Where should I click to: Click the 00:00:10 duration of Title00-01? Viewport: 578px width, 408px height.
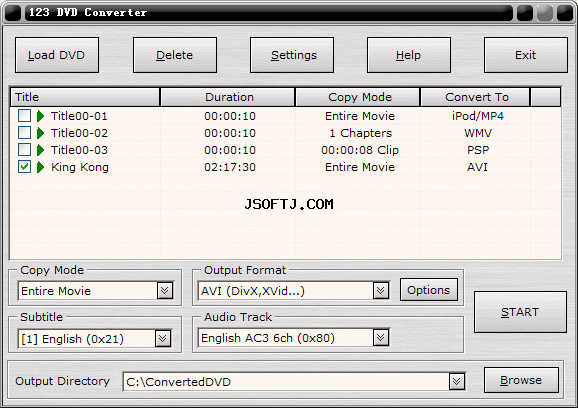pyautogui.click(x=230, y=116)
